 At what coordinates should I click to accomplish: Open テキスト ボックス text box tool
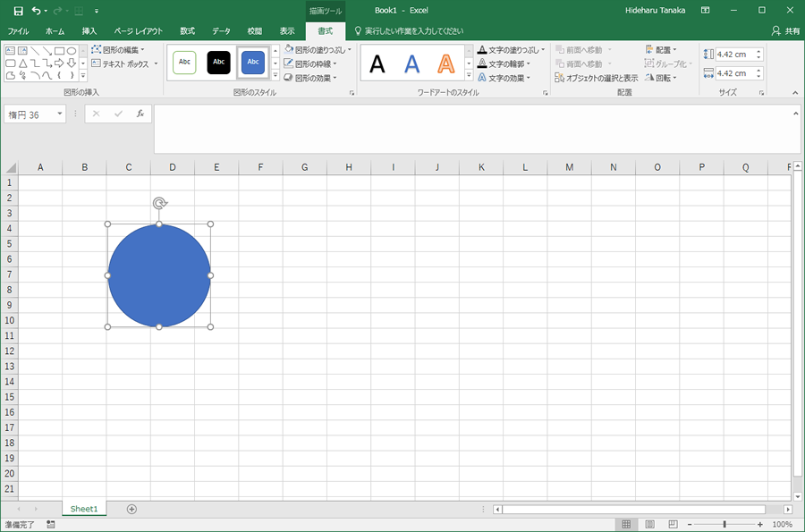124,63
